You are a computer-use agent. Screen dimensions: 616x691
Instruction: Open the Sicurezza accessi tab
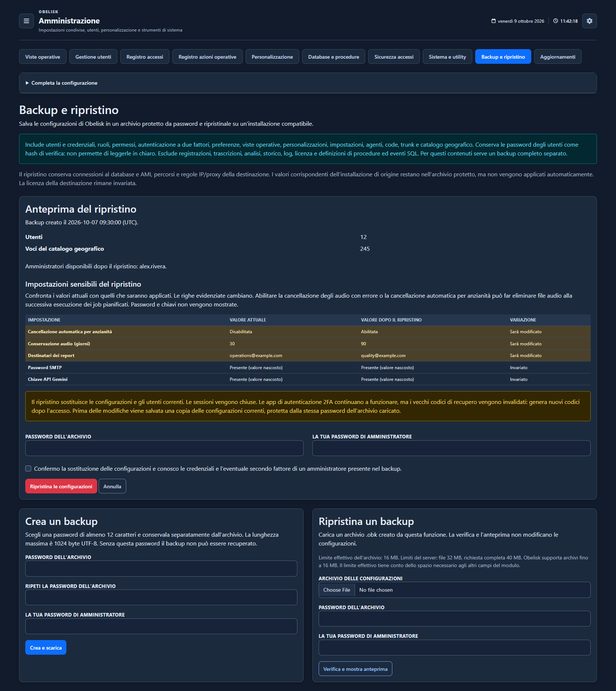(x=394, y=56)
